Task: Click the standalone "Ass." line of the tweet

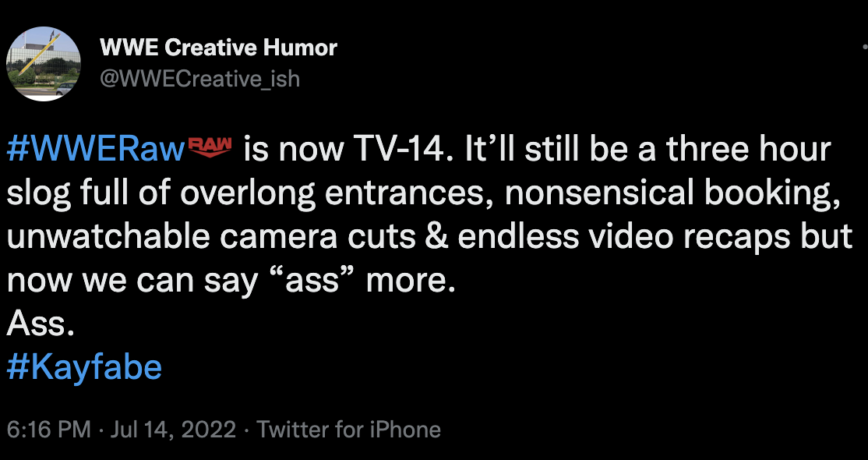Action: tap(41, 324)
